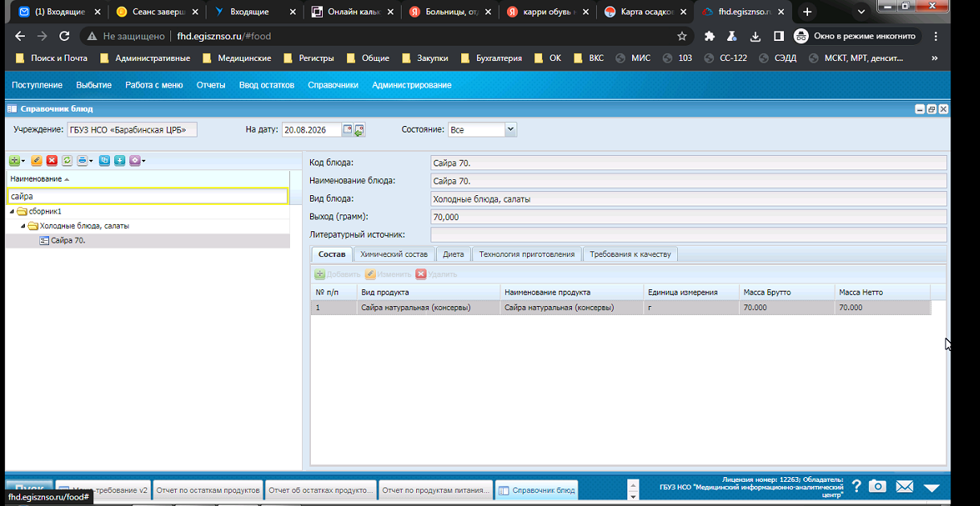
Task: Open the Выбытие menu
Action: point(94,85)
